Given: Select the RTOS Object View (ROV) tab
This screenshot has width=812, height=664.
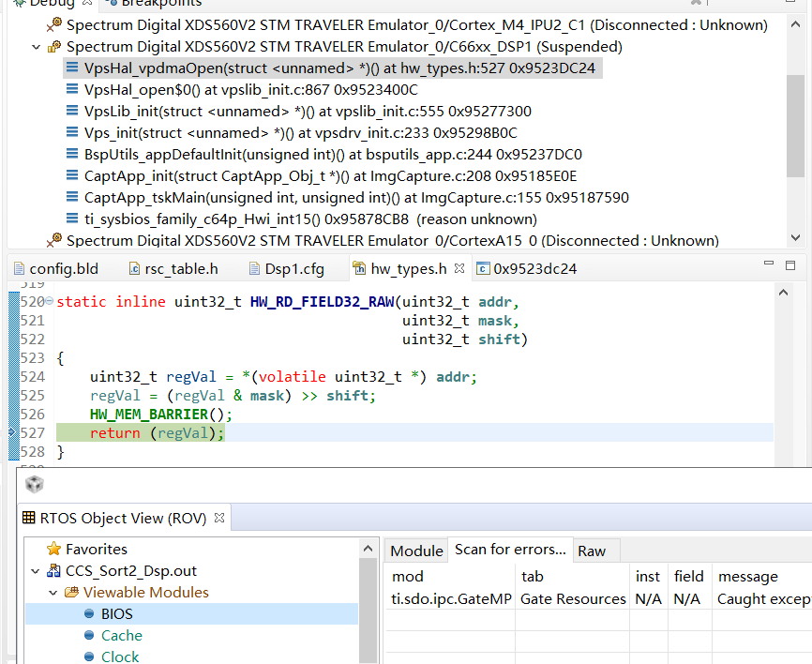Looking at the screenshot, I should coord(123,518).
